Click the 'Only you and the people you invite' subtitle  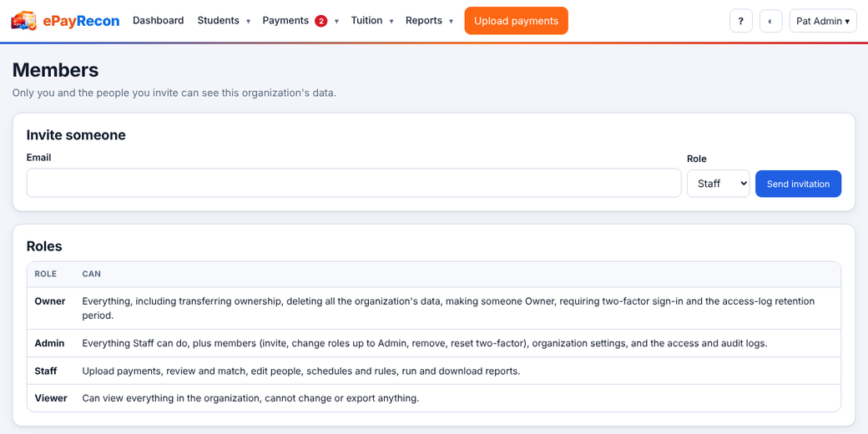click(x=174, y=93)
